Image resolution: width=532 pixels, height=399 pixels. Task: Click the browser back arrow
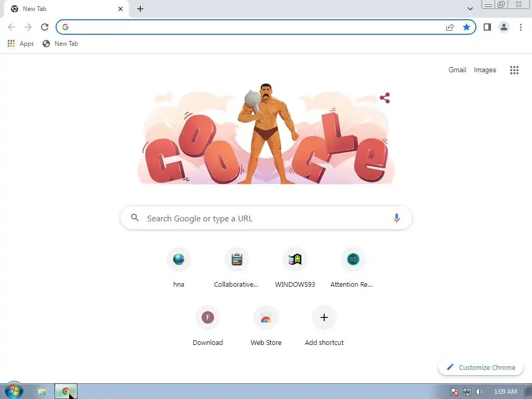coord(11,27)
